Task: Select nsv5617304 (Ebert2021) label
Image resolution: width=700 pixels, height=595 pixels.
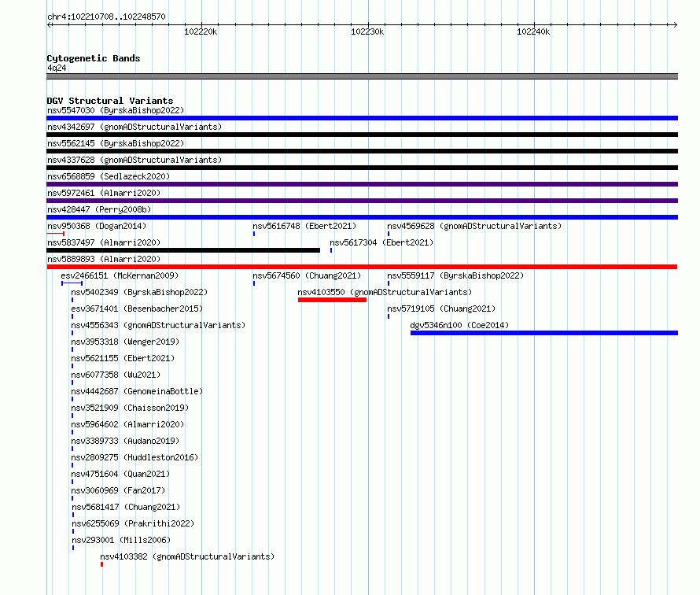Action: [x=381, y=242]
